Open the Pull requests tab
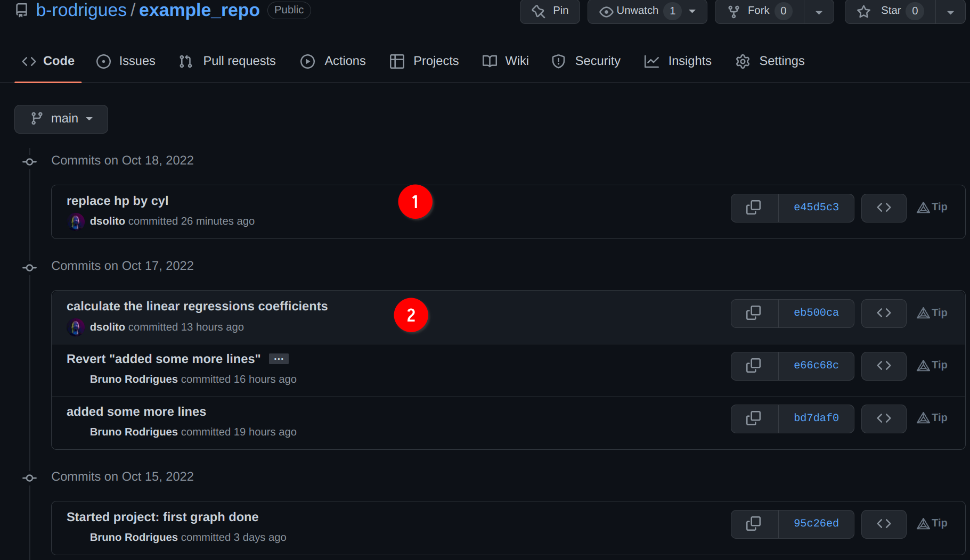Image resolution: width=970 pixels, height=560 pixels. pos(227,61)
